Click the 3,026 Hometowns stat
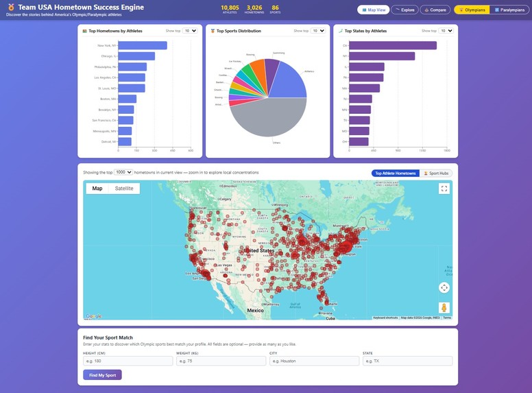 coord(254,9)
